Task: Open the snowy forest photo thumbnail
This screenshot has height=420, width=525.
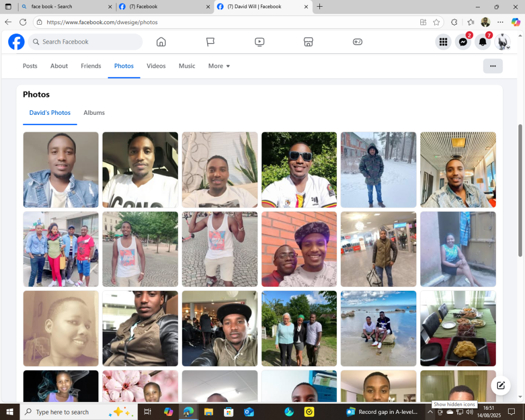Action: pos(378,170)
